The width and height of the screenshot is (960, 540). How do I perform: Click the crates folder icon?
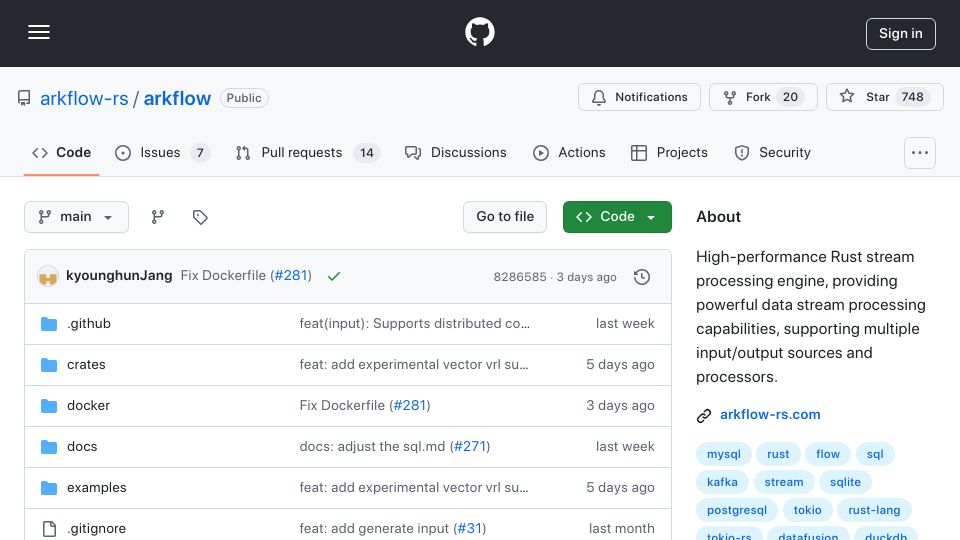[x=49, y=365]
